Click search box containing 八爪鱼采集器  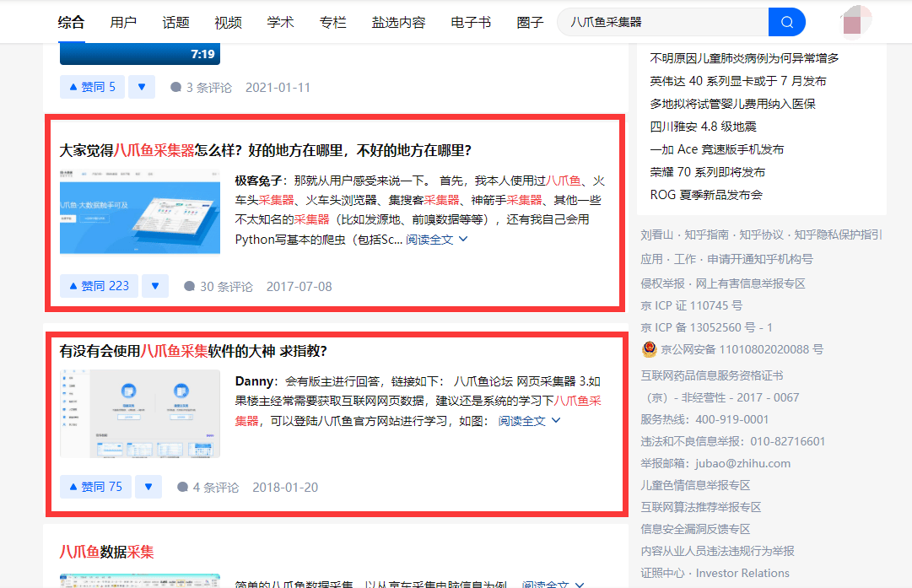[663, 22]
